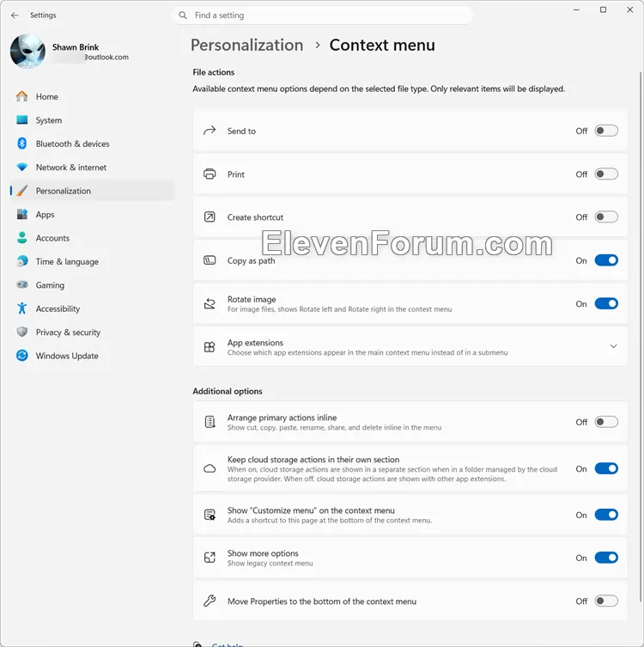Click the Print printer icon
Screen dimensions: 644x647
[210, 174]
